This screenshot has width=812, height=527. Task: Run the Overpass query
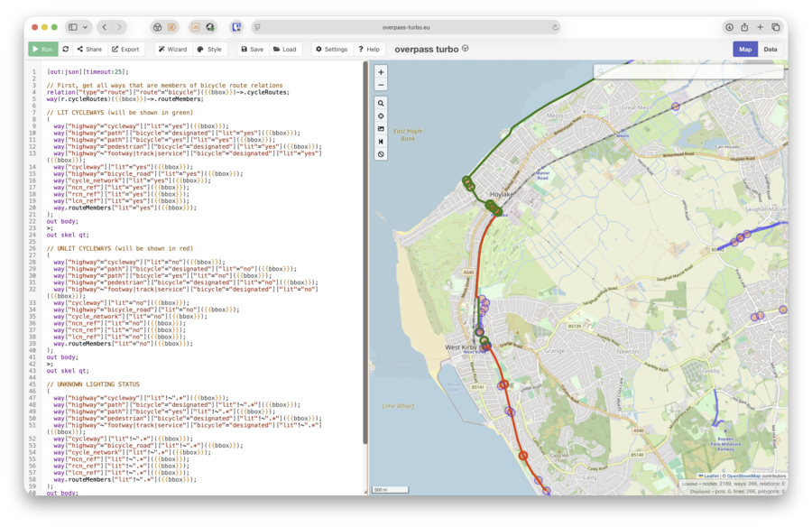(42, 50)
